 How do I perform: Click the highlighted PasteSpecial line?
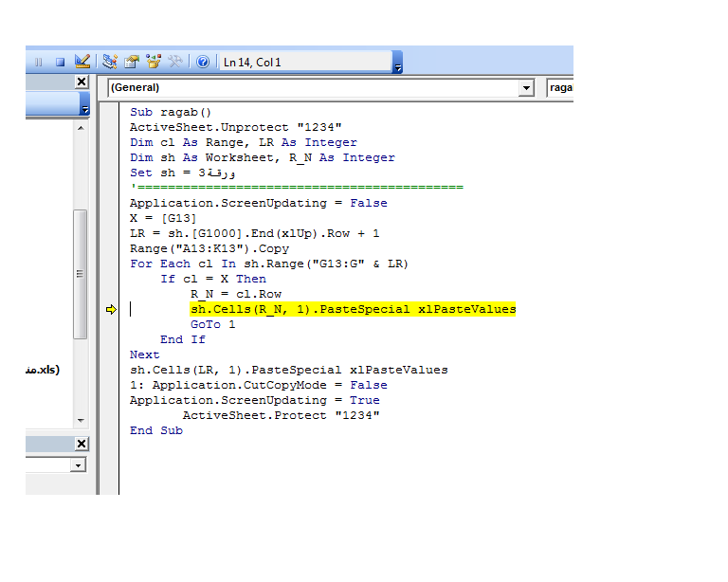353,309
